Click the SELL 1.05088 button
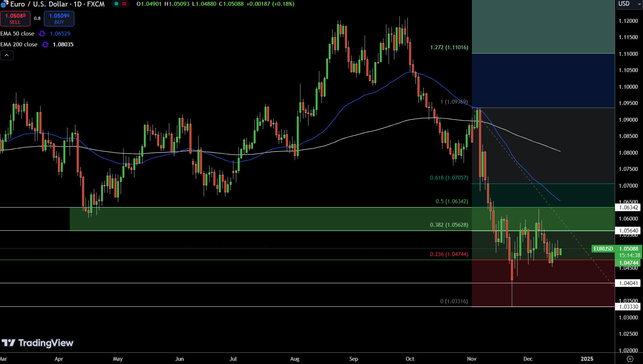 pos(15,18)
